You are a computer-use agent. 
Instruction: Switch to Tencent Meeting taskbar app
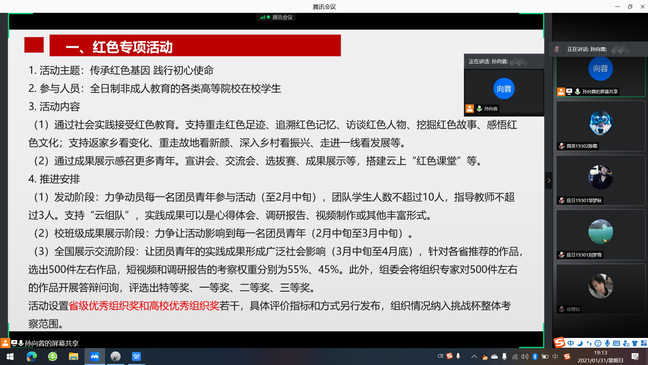(x=95, y=356)
